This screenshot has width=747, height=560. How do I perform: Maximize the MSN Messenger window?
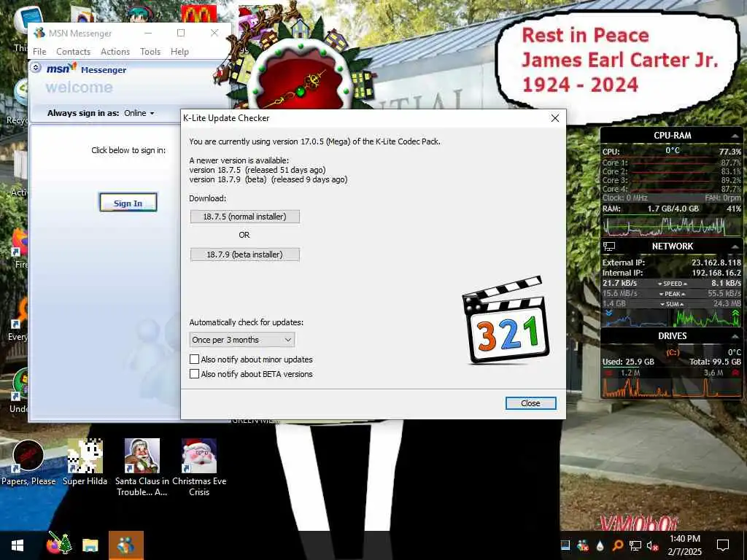tap(181, 33)
